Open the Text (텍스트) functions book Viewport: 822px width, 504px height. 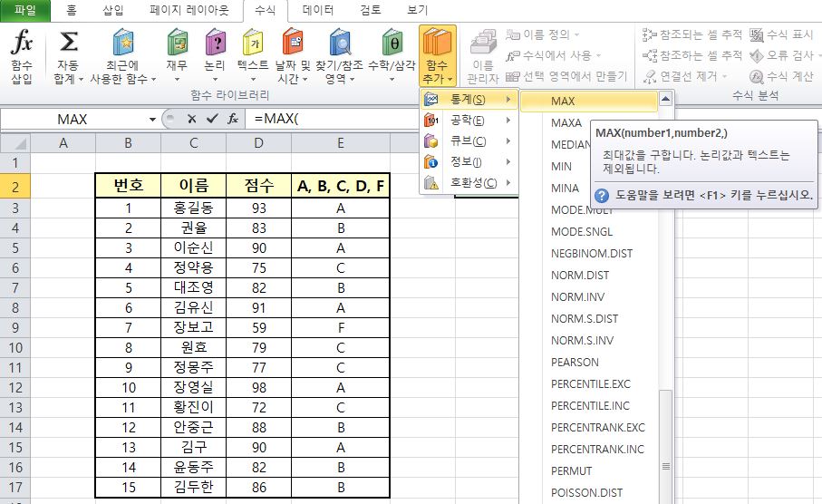pos(253,55)
